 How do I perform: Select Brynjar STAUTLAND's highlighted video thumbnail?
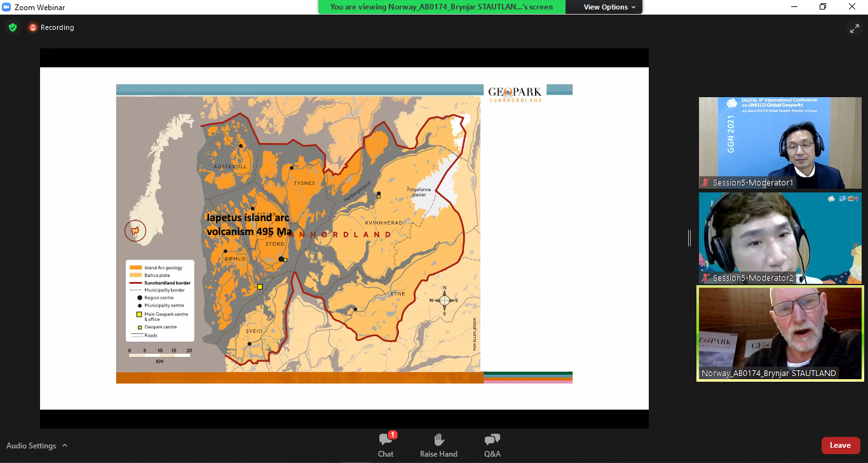[780, 332]
